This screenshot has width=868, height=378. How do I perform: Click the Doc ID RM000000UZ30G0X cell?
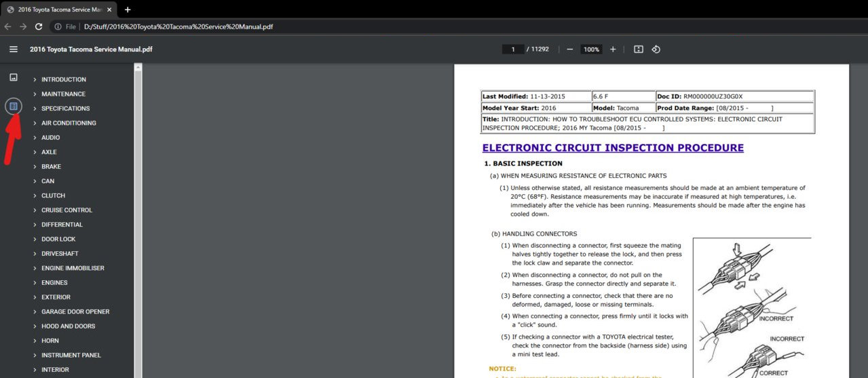pyautogui.click(x=735, y=96)
